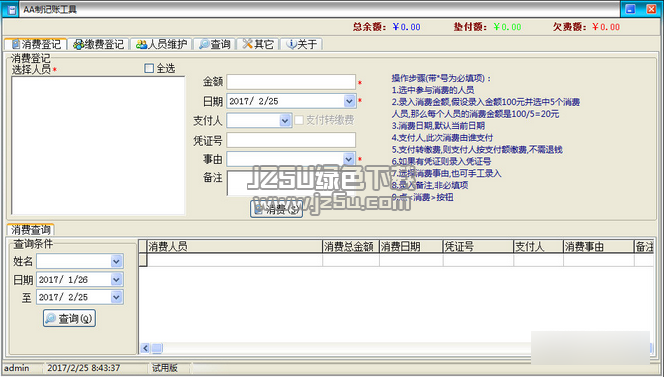This screenshot has height=377, width=664.
Task: Click the horizontal scrollbar left arrow
Action: point(145,348)
